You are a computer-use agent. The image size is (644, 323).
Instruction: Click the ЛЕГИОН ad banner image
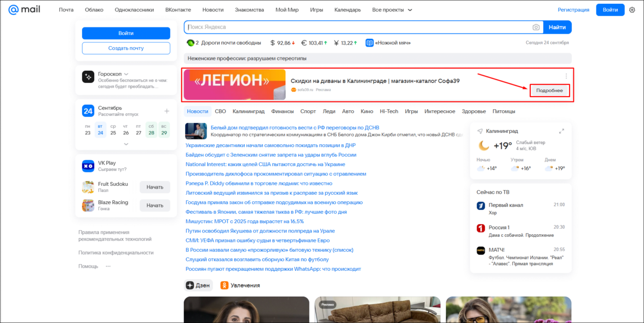coord(234,84)
